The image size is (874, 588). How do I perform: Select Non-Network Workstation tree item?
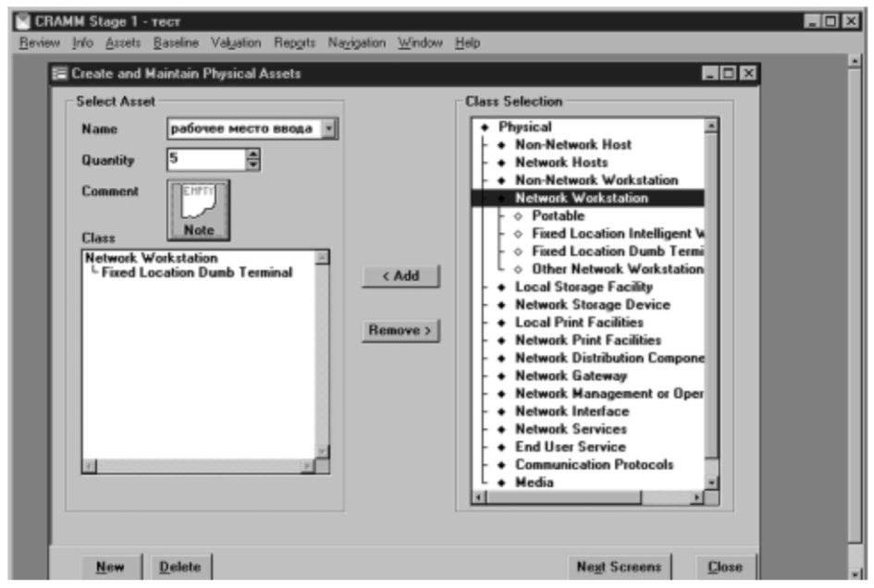(597, 180)
